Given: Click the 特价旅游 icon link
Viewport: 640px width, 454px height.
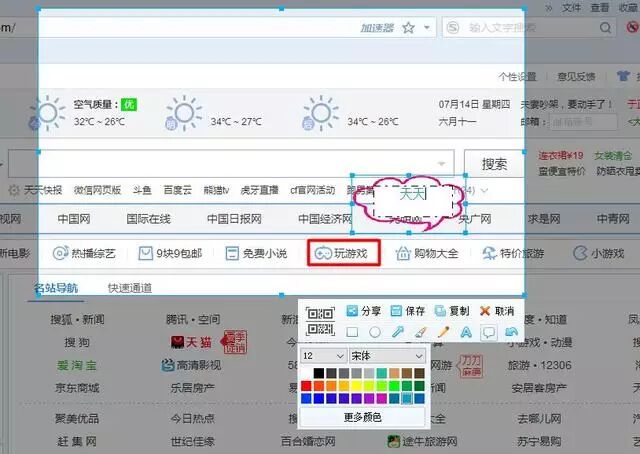Looking at the screenshot, I should pyautogui.click(x=513, y=254).
